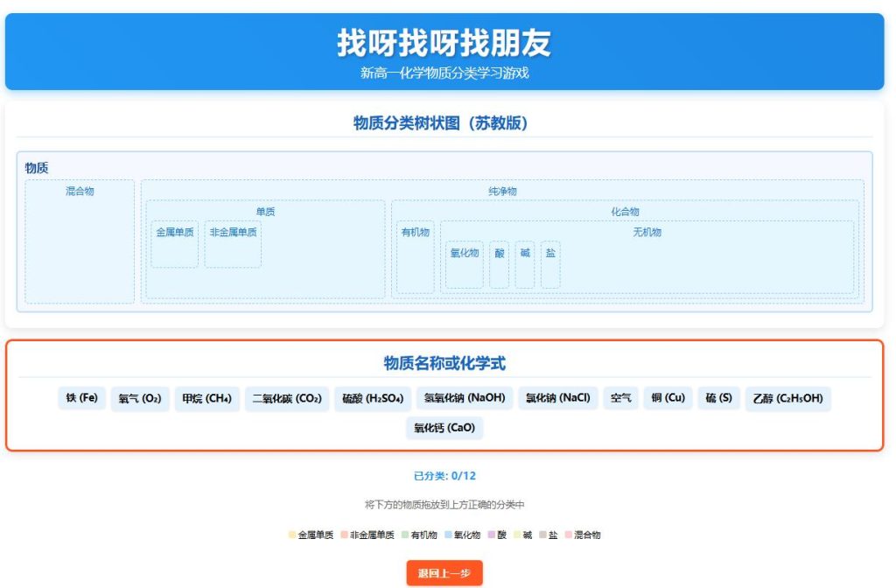Click the 空气 substance chip
The width and height of the screenshot is (896, 588).
click(620, 399)
